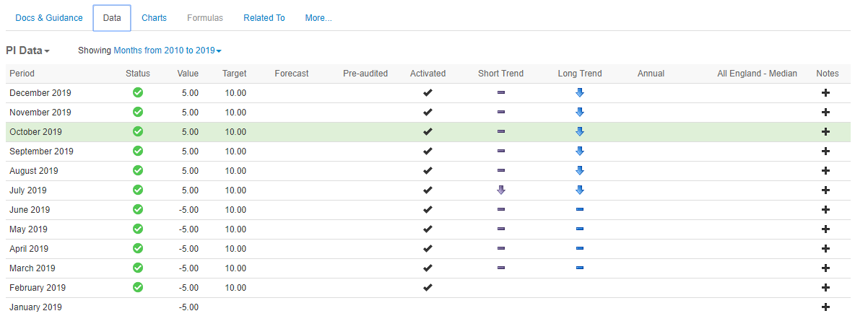This screenshot has height=329, width=868.
Task: Toggle the activated checkmark for February 2019
Action: point(428,287)
